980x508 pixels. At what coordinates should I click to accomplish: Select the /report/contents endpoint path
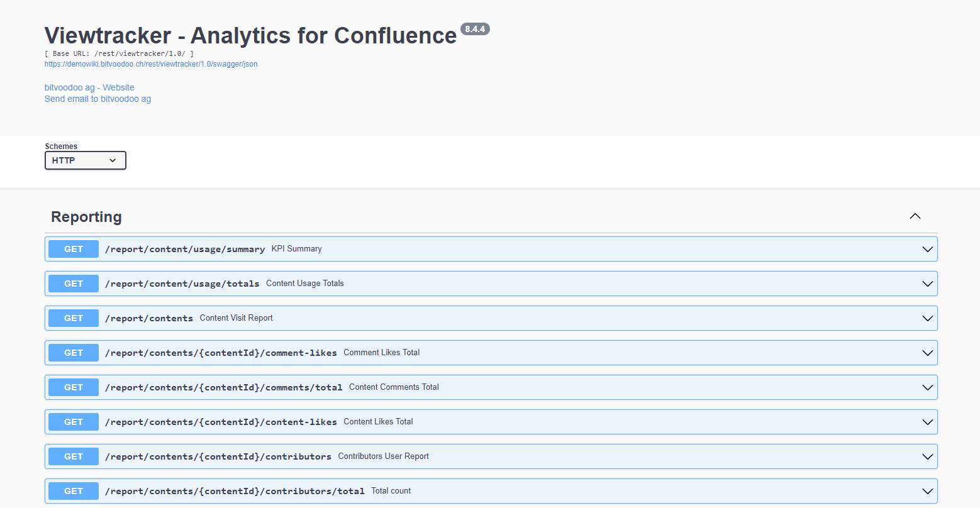(x=149, y=319)
